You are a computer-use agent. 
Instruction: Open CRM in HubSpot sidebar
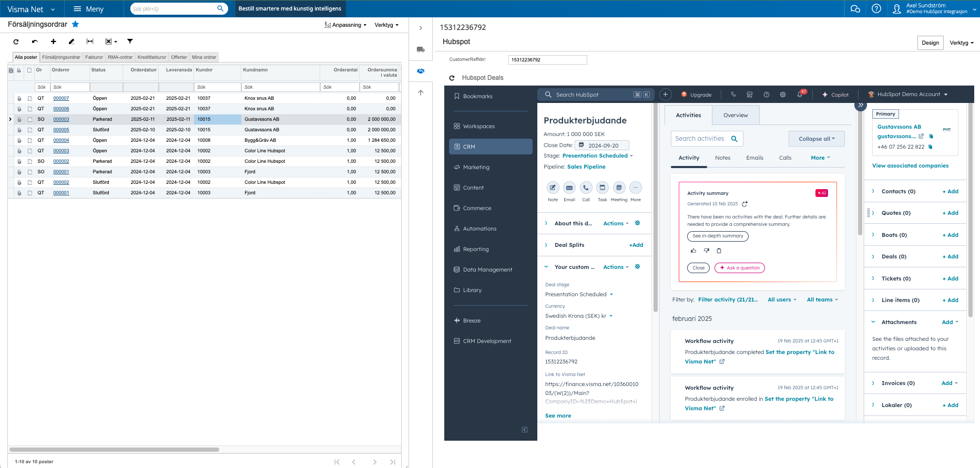(x=491, y=147)
